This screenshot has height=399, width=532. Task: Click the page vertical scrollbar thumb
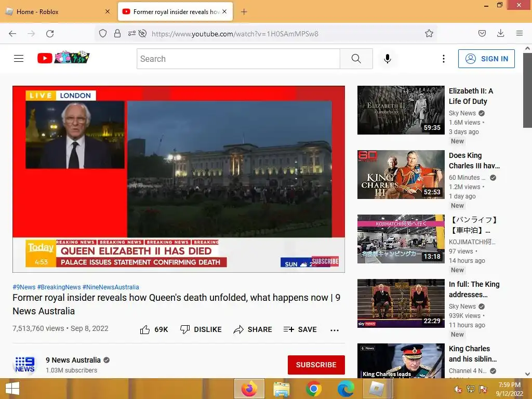pos(527,90)
